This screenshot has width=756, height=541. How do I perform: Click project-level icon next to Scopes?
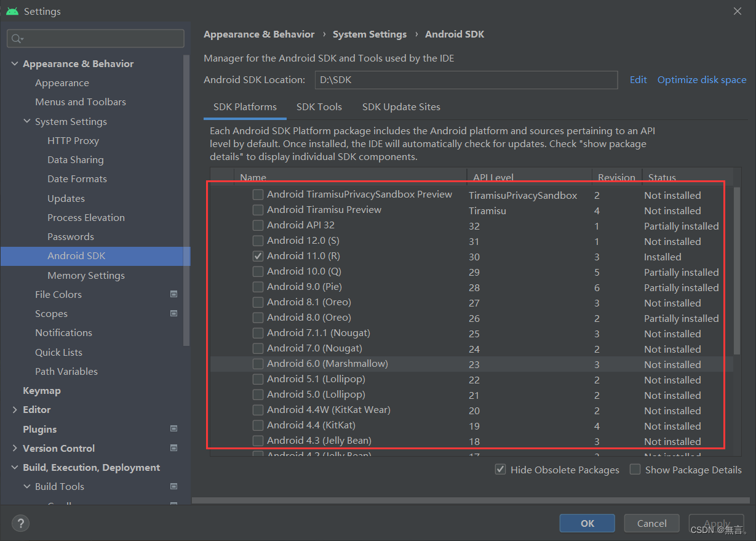click(174, 313)
